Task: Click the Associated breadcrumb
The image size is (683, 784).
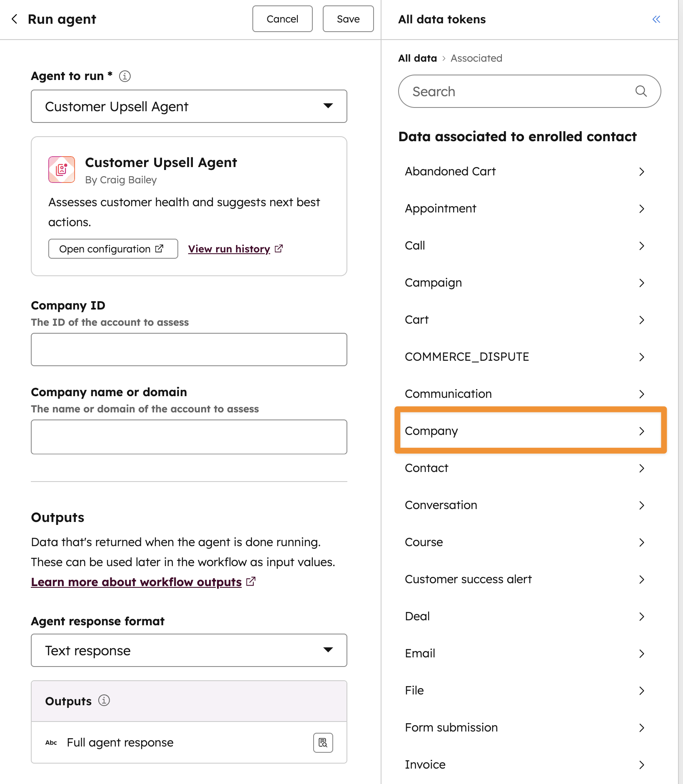Action: [476, 58]
